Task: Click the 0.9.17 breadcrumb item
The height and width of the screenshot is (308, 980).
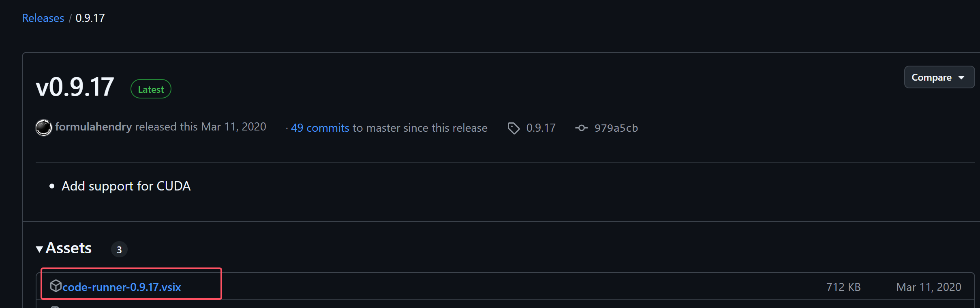Action: click(90, 18)
